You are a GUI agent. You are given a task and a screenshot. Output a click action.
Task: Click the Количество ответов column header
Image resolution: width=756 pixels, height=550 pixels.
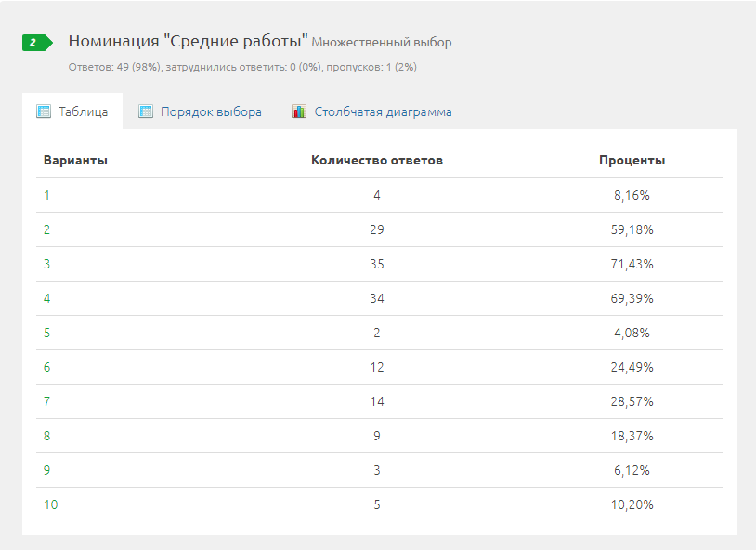pyautogui.click(x=377, y=160)
